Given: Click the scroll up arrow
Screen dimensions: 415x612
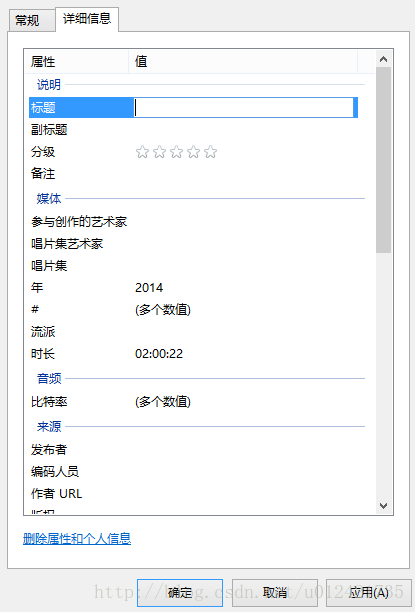Looking at the screenshot, I should pyautogui.click(x=383, y=59).
